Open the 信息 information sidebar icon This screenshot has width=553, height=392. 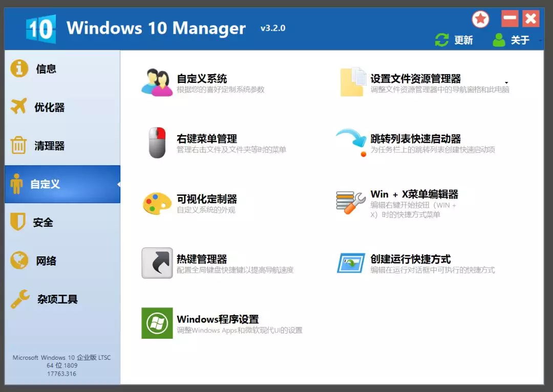click(19, 68)
